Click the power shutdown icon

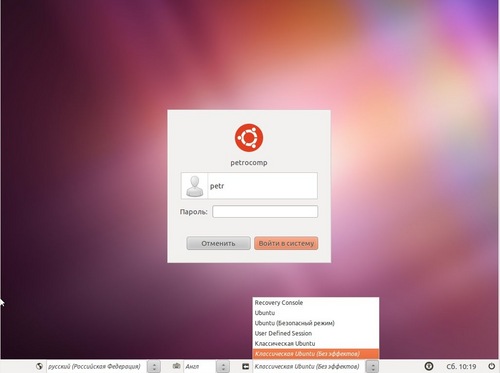[x=492, y=366]
